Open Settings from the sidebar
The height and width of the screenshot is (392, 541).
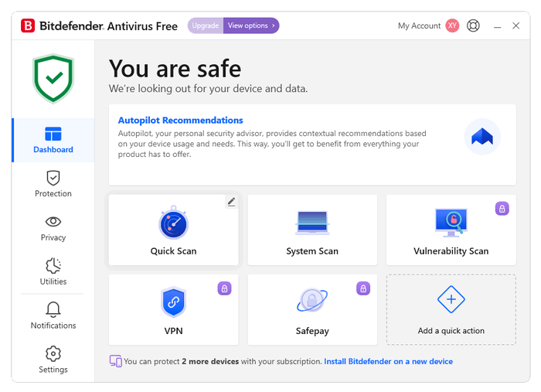click(x=53, y=360)
